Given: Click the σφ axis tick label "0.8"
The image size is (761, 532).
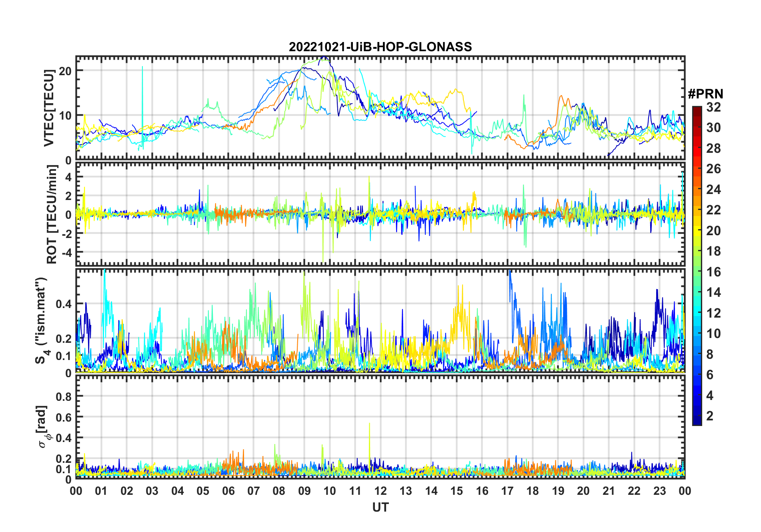Looking at the screenshot, I should pyautogui.click(x=64, y=396).
